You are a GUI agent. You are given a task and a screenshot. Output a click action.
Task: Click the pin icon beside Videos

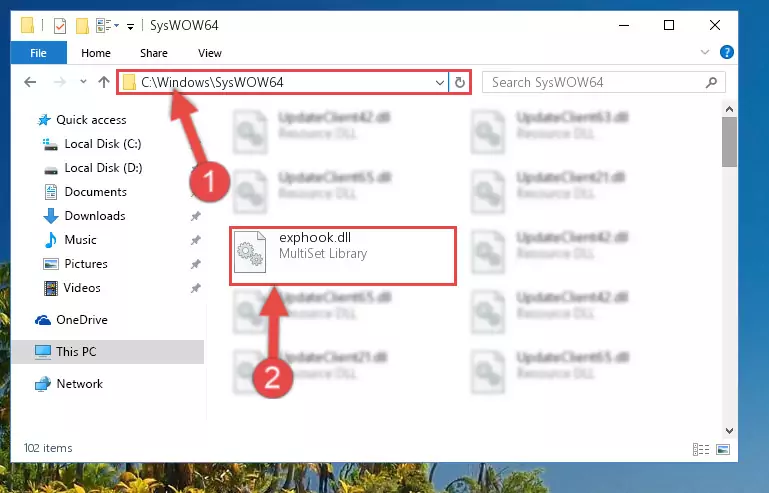tap(196, 288)
